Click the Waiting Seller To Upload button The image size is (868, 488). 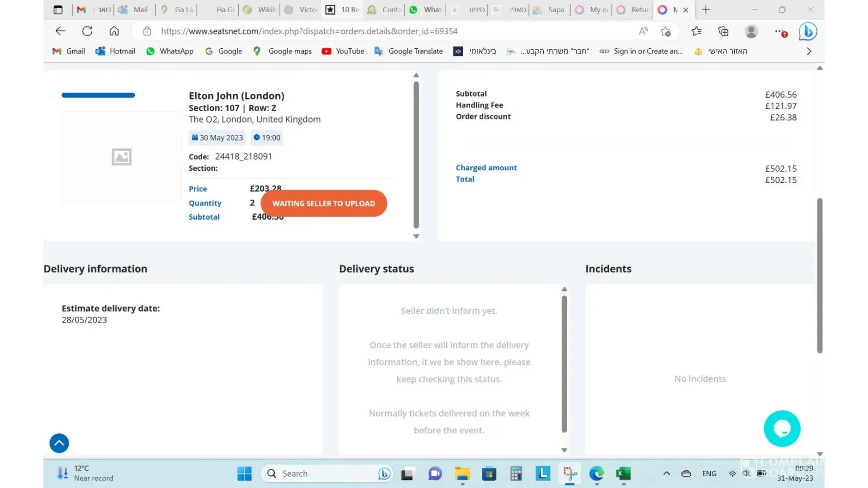pos(324,203)
